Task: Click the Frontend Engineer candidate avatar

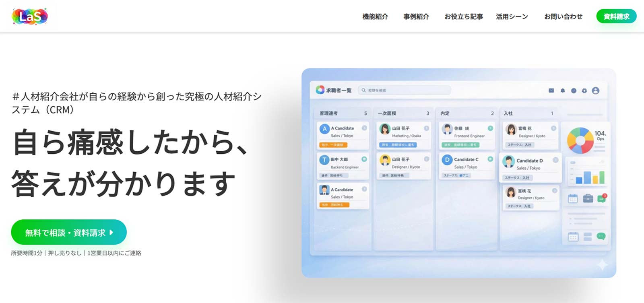Action: coord(447,129)
